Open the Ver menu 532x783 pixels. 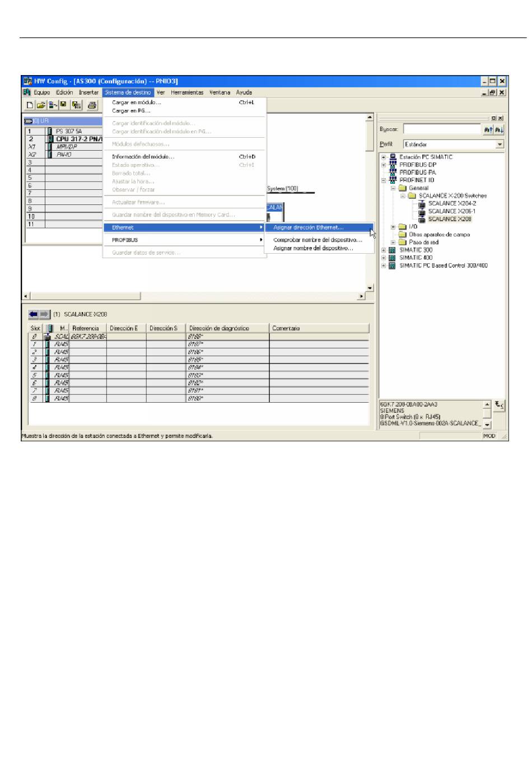click(161, 92)
